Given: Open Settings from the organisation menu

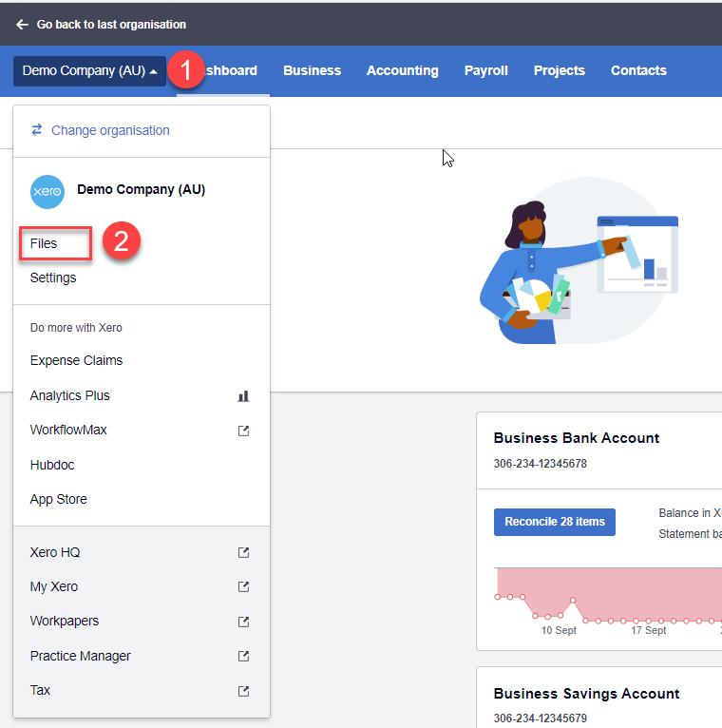Looking at the screenshot, I should click(53, 278).
